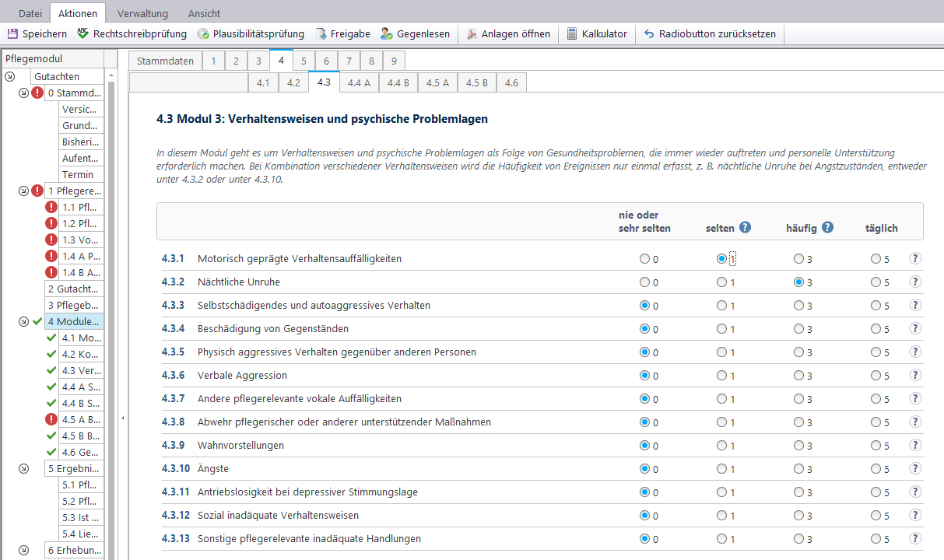Go to section tab 5

304,61
